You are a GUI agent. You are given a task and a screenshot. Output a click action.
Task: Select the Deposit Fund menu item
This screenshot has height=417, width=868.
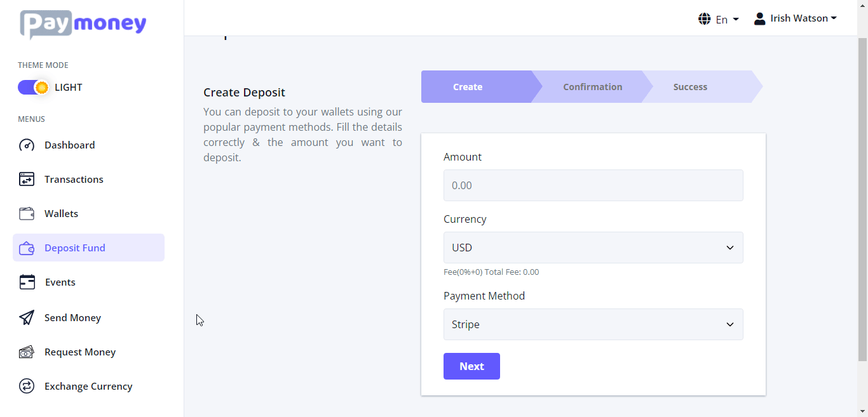[88, 248]
